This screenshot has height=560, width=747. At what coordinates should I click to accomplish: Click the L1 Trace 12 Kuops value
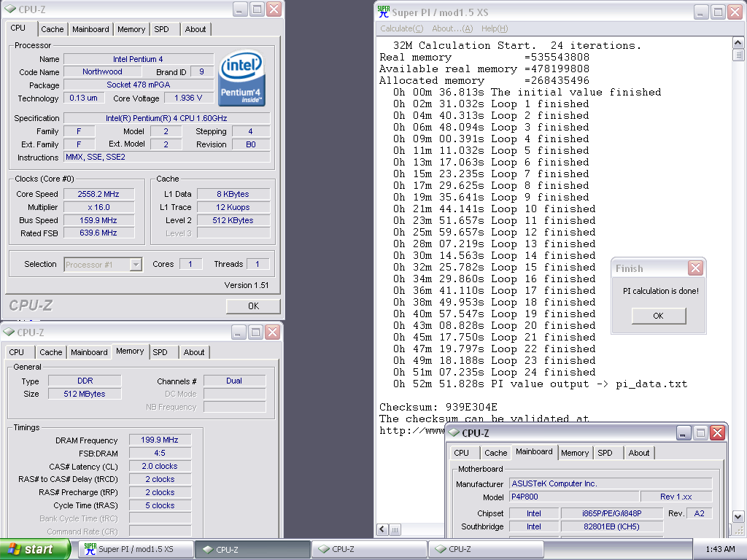pos(233,208)
